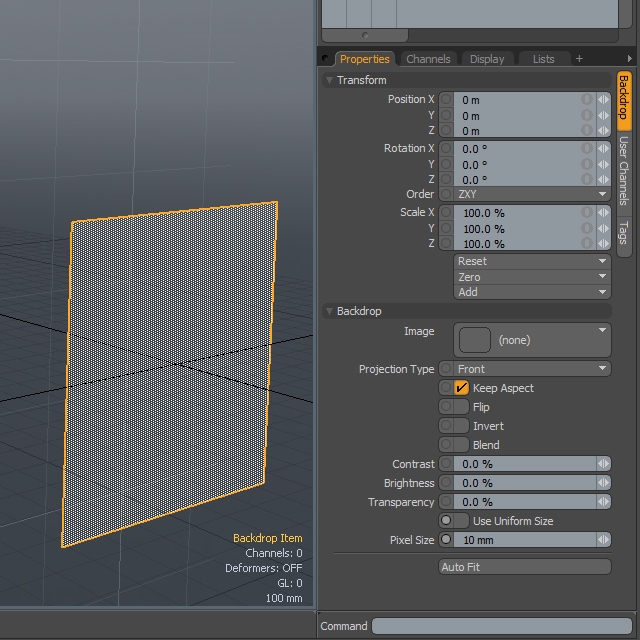Click gang-edit circle at right of Scale Y

point(587,228)
